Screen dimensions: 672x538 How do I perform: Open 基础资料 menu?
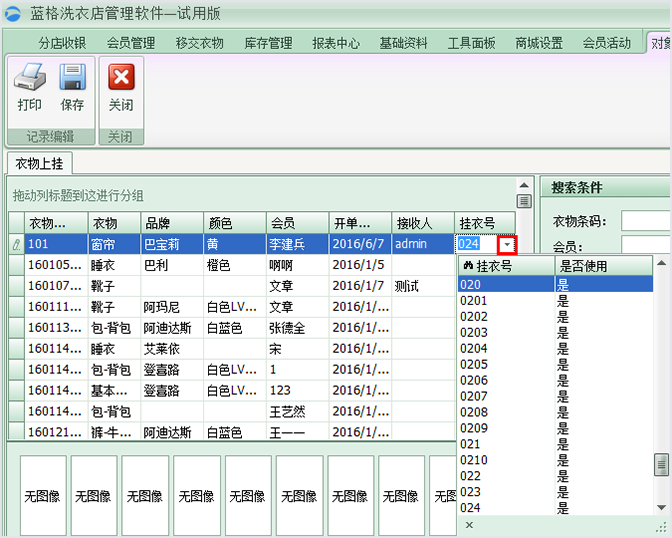[x=403, y=43]
